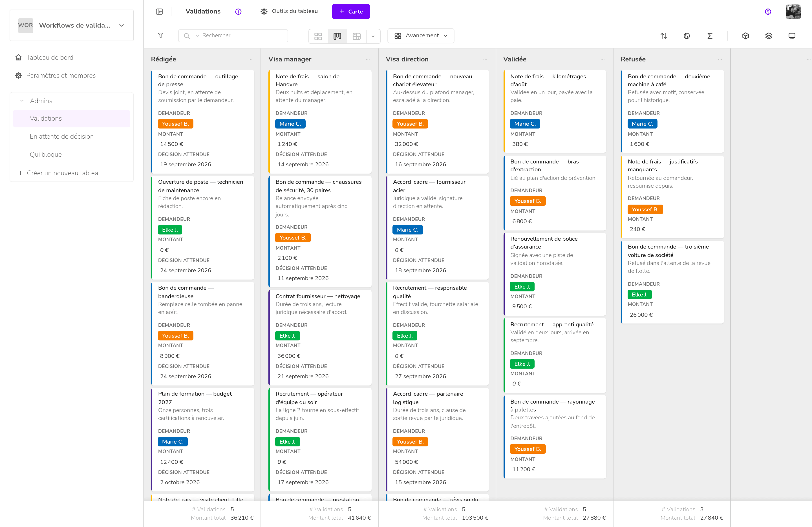Open Paramètres et membres
Image resolution: width=812 pixels, height=527 pixels.
tap(55, 75)
